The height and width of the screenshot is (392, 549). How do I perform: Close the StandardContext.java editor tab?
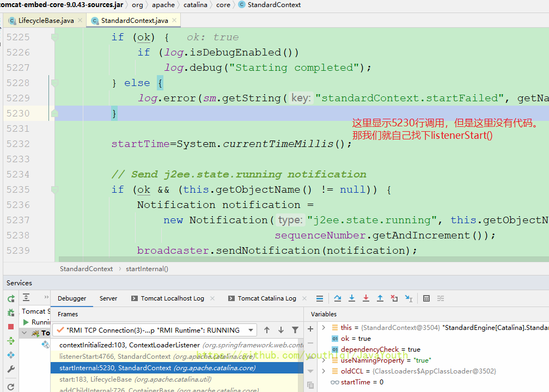[x=174, y=21]
